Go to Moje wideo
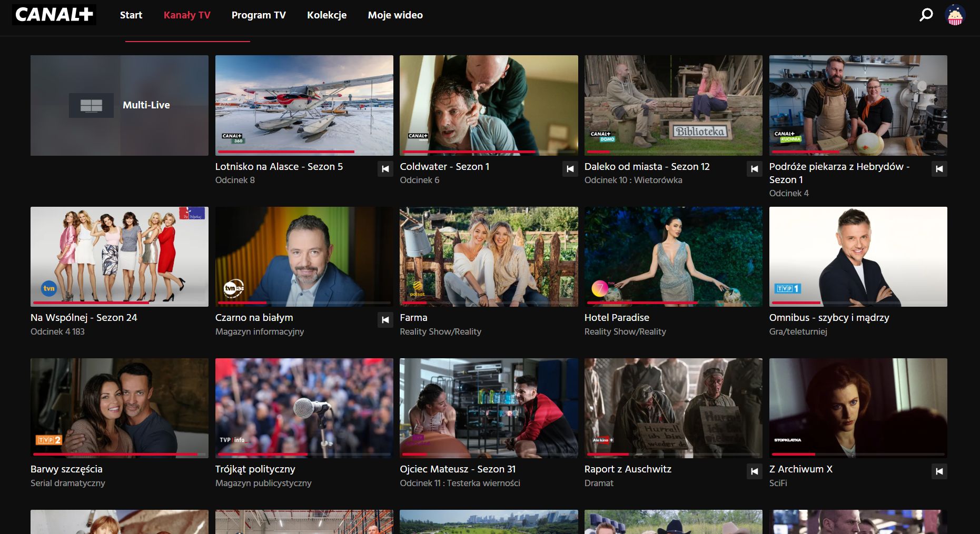Screen dimensions: 980x534 click(395, 15)
